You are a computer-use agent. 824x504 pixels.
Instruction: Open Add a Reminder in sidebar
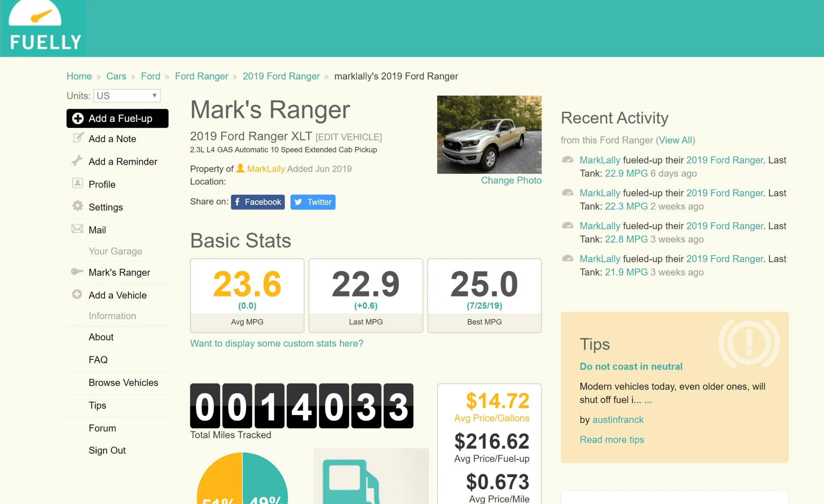pos(123,162)
